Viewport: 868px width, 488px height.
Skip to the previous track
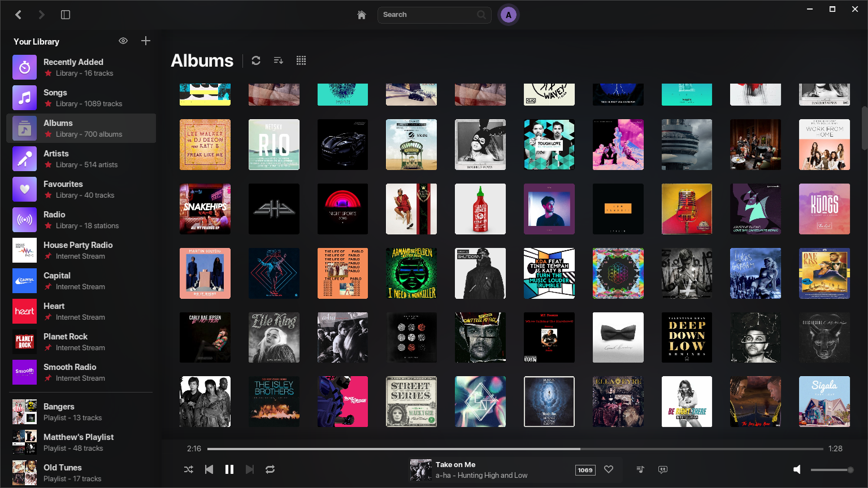pos(209,469)
